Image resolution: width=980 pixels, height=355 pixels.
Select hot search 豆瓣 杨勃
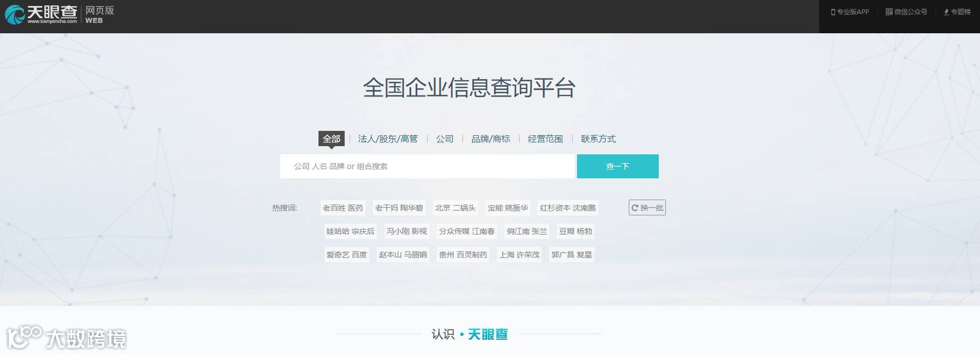[575, 231]
